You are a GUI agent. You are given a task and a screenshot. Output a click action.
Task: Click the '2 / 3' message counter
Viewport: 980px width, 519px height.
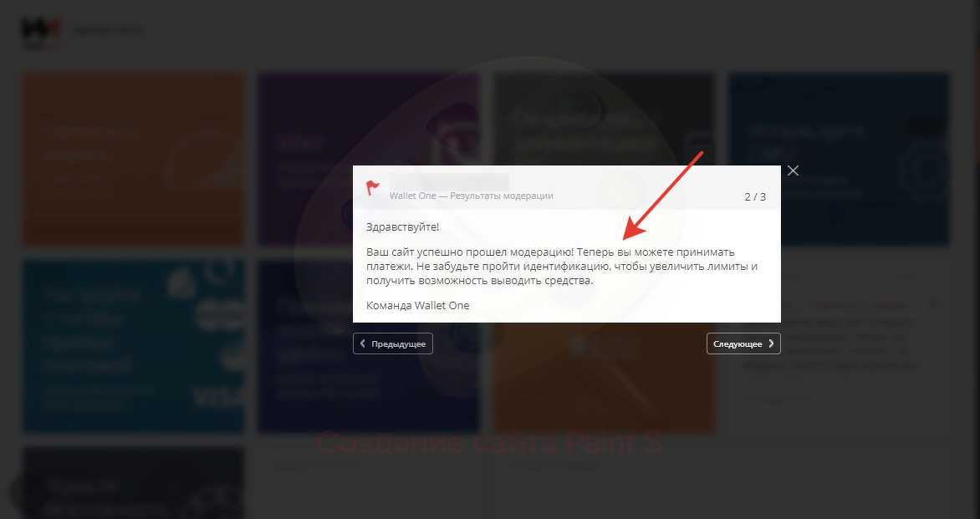[755, 196]
